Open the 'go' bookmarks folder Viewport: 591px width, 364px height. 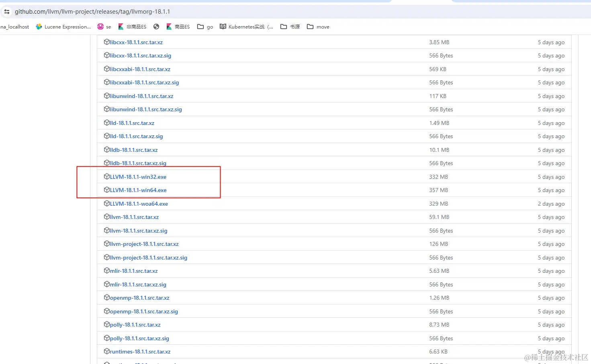point(205,27)
